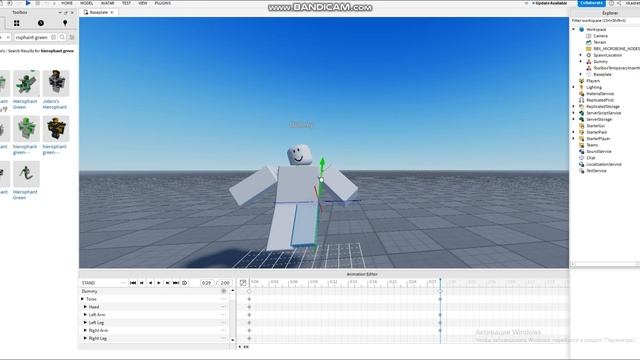Viewport: 640px width, 360px height.
Task: Expand the Right Arm track
Action: point(85,330)
